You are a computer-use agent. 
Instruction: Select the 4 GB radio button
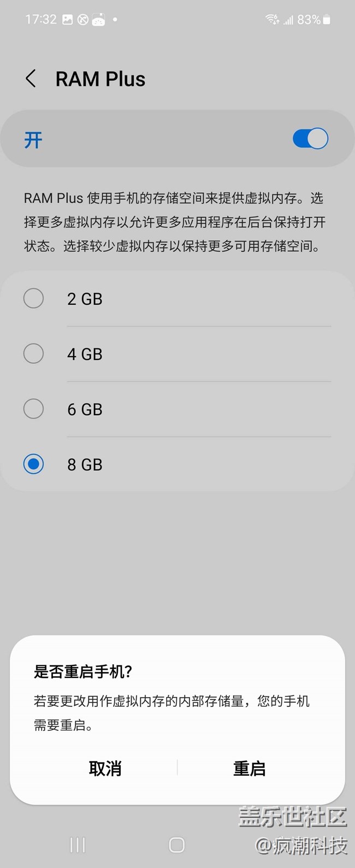[x=34, y=354]
